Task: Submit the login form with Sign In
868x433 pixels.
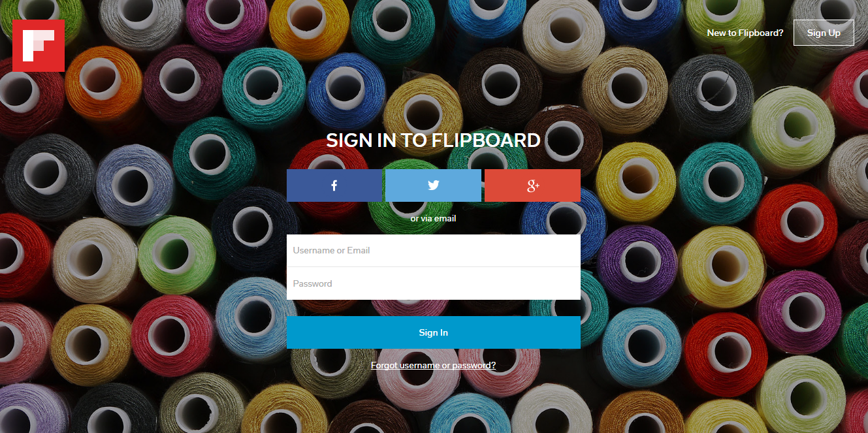Action: pos(434,332)
